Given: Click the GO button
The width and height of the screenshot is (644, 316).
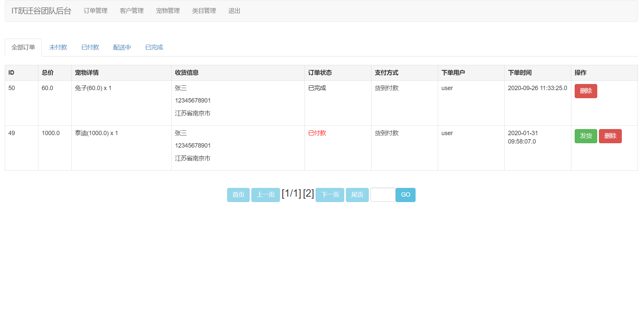Looking at the screenshot, I should [x=405, y=195].
